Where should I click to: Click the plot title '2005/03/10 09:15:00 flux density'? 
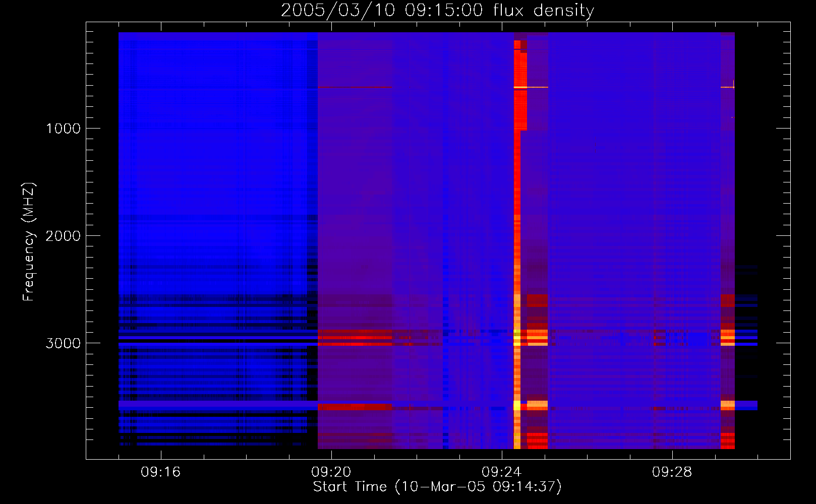pyautogui.click(x=437, y=10)
